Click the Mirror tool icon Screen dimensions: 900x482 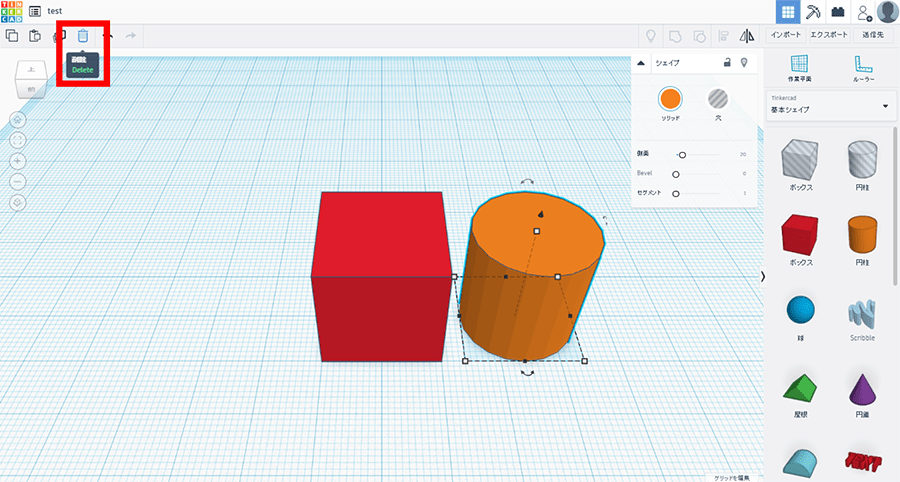tap(746, 36)
